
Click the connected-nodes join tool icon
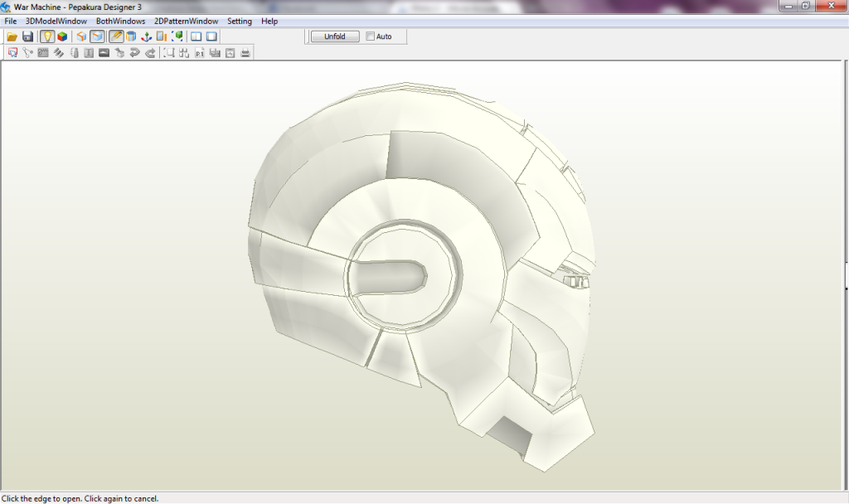(27, 52)
